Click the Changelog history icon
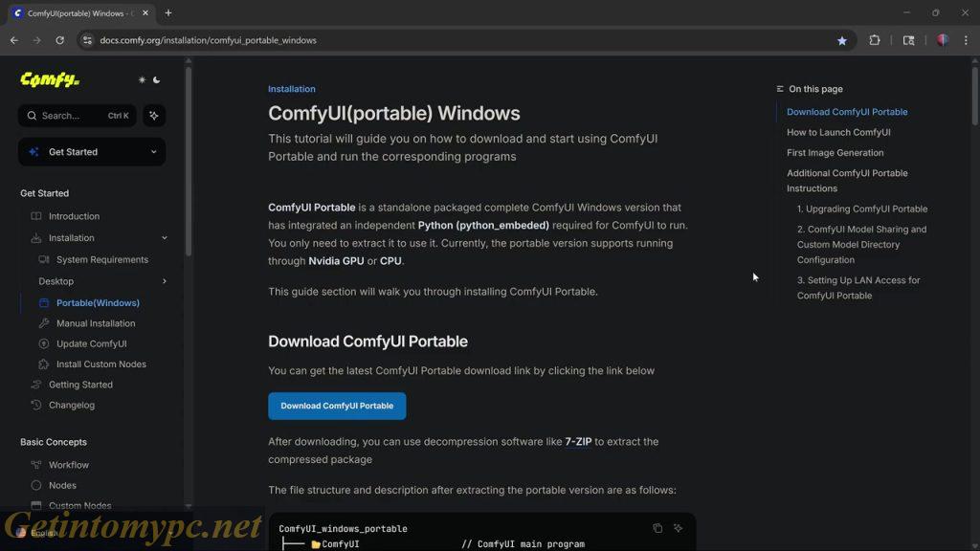The width and height of the screenshot is (980, 551). 36,405
